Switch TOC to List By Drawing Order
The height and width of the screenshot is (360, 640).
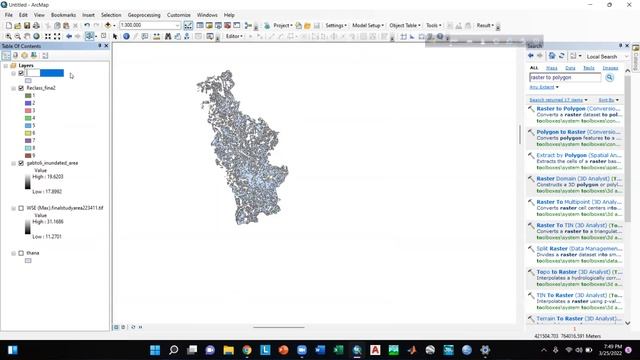click(x=6, y=56)
